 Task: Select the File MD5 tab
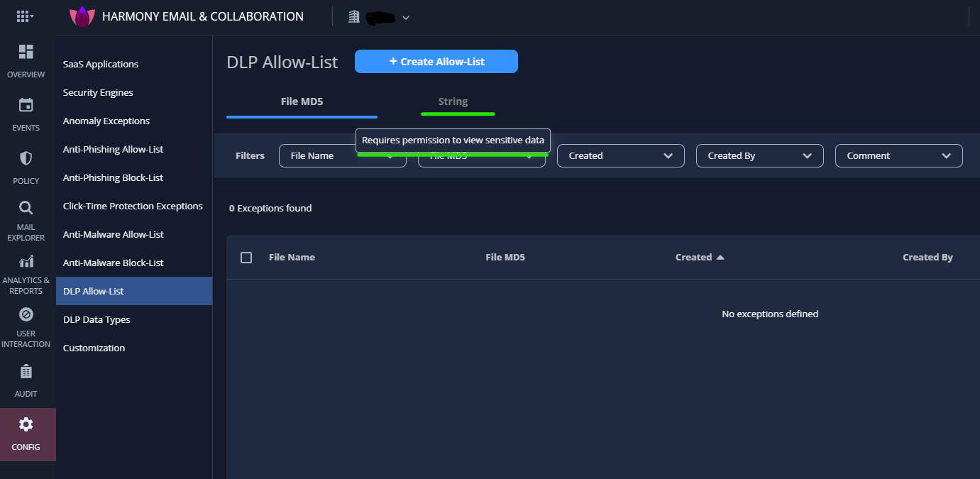[x=301, y=101]
